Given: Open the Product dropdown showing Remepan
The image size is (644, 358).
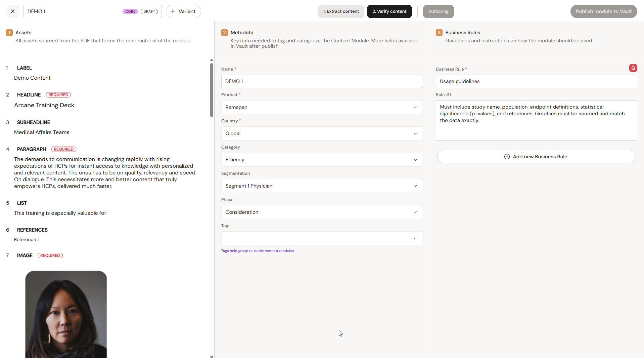Looking at the screenshot, I should point(321,107).
